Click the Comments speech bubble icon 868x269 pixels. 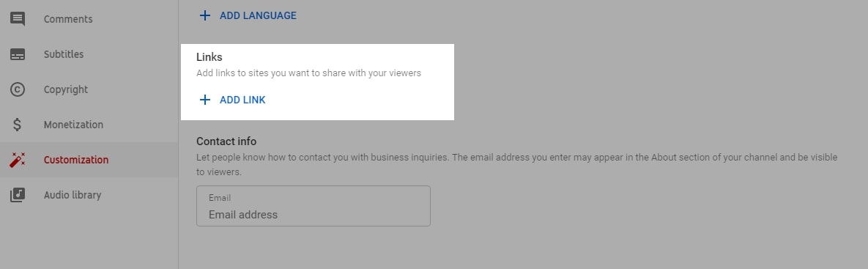pos(17,19)
